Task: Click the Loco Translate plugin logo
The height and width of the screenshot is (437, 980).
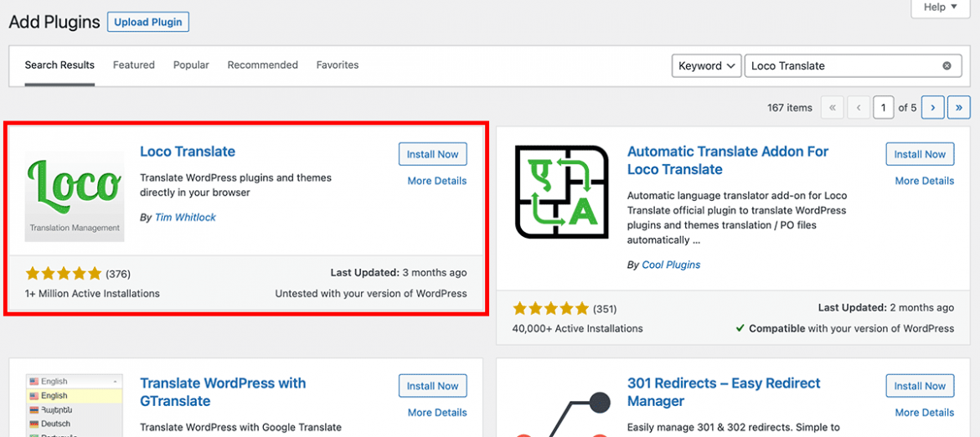Action: [75, 196]
